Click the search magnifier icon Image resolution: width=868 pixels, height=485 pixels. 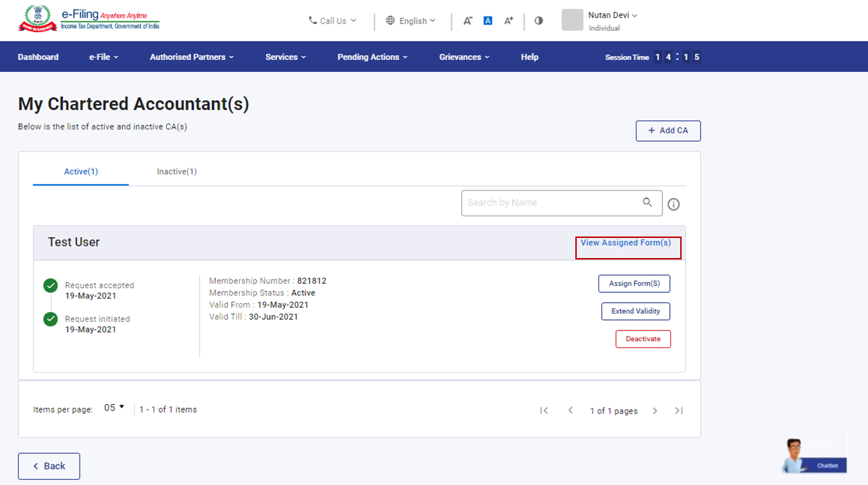(647, 203)
